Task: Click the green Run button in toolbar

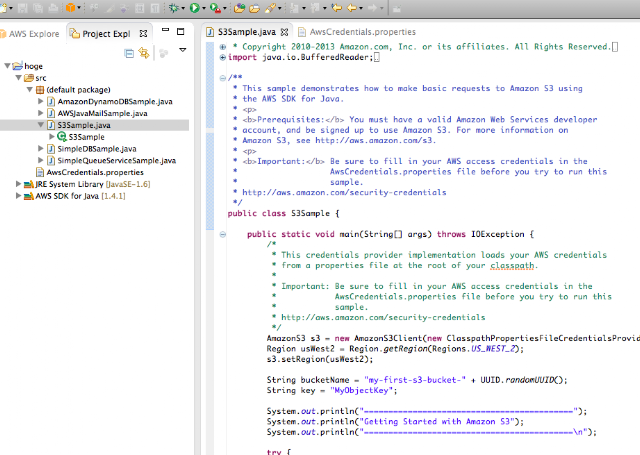Action: pyautogui.click(x=195, y=8)
